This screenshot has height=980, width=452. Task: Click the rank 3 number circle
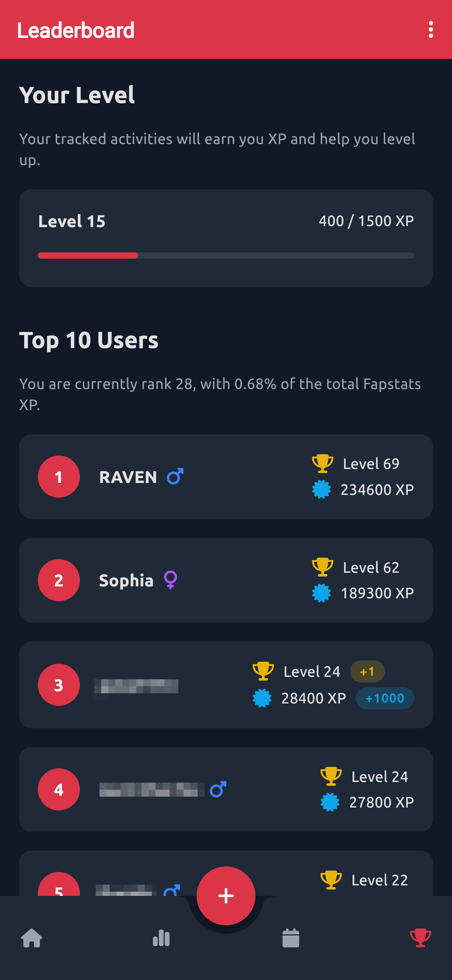[59, 685]
